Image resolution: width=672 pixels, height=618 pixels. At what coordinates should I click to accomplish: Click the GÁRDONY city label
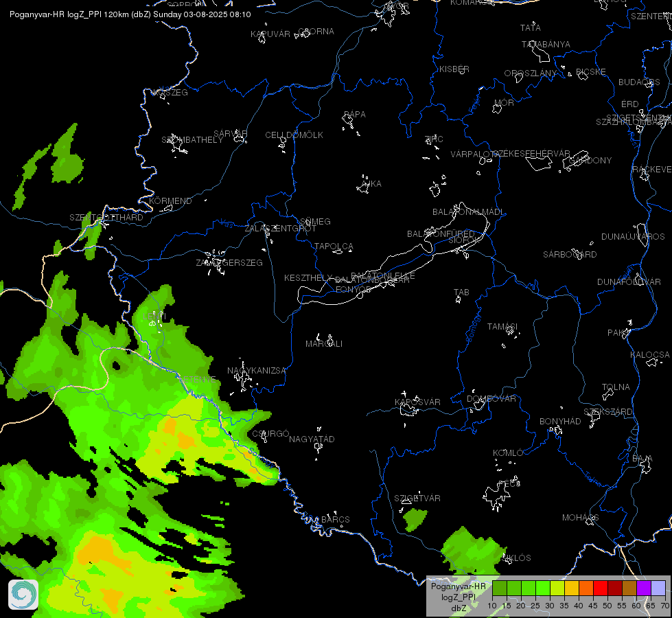point(590,161)
